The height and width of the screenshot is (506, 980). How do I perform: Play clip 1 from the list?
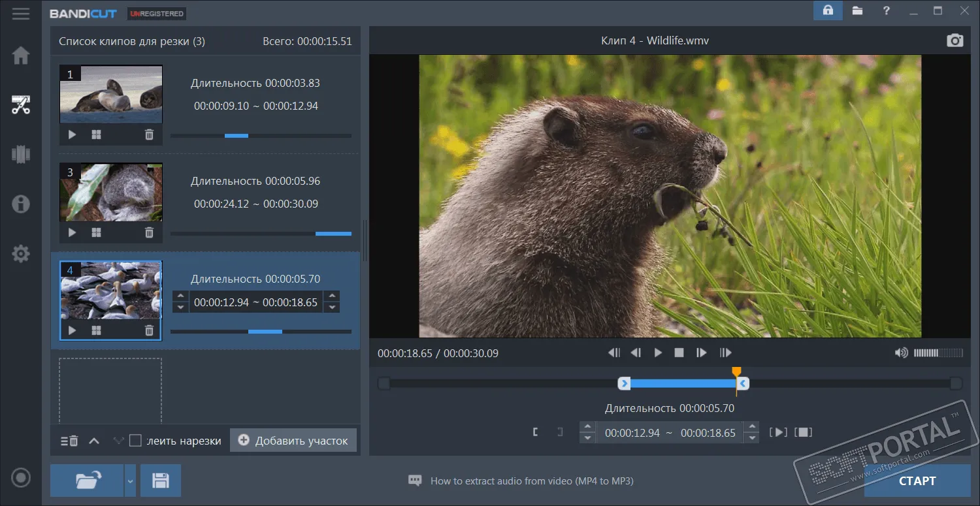coord(72,134)
